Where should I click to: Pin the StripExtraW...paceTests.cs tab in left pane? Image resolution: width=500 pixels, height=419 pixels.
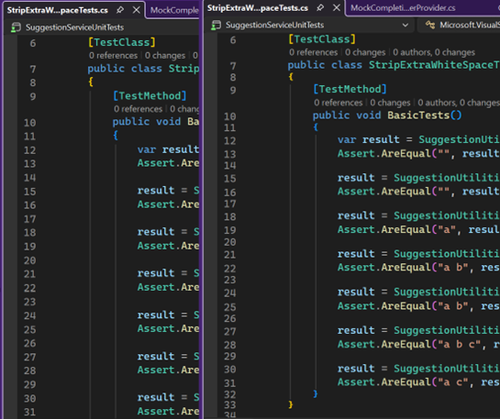point(120,10)
